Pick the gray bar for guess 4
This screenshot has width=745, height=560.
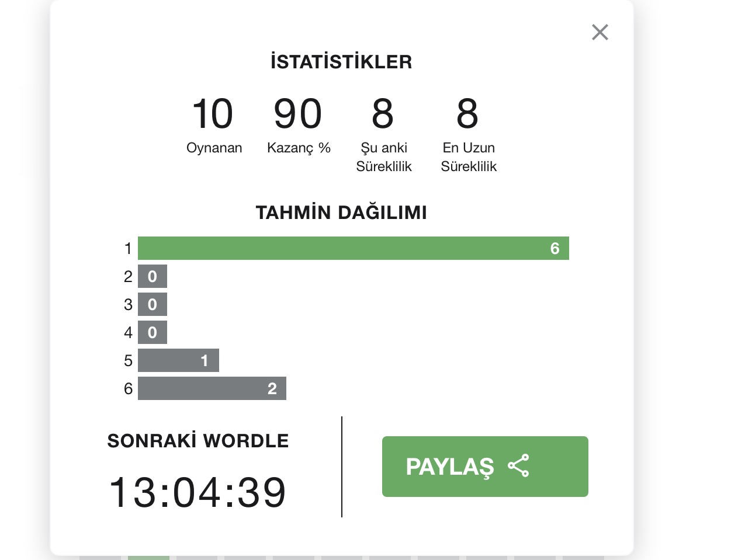click(x=153, y=332)
